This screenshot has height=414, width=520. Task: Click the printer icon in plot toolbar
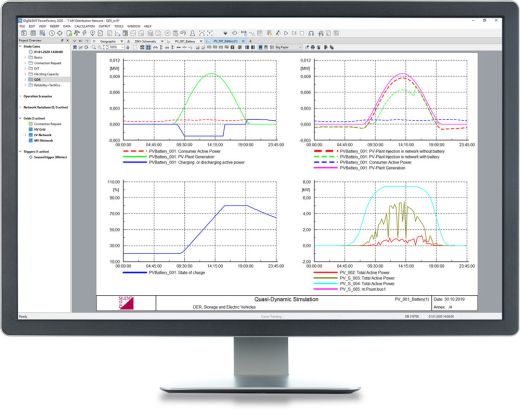[x=313, y=47]
